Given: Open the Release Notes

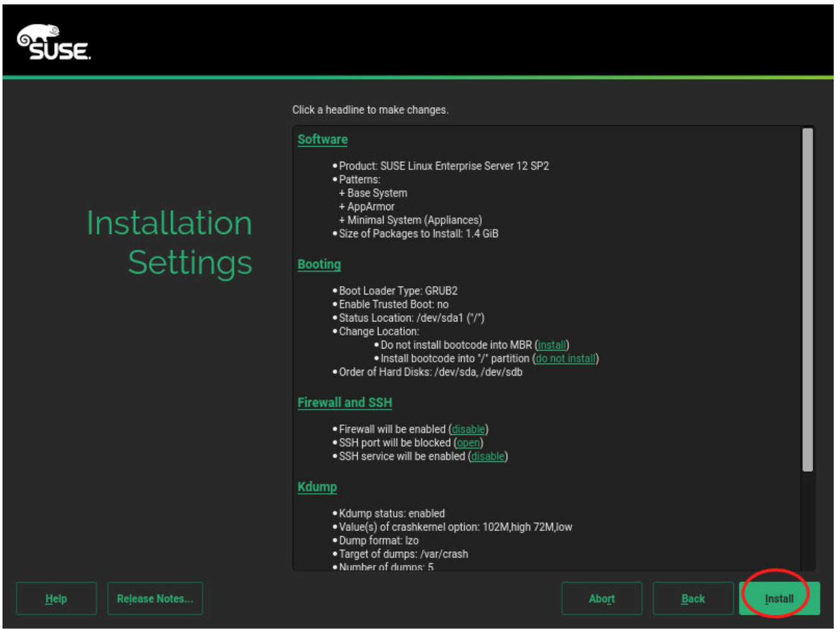Looking at the screenshot, I should click(x=155, y=599).
